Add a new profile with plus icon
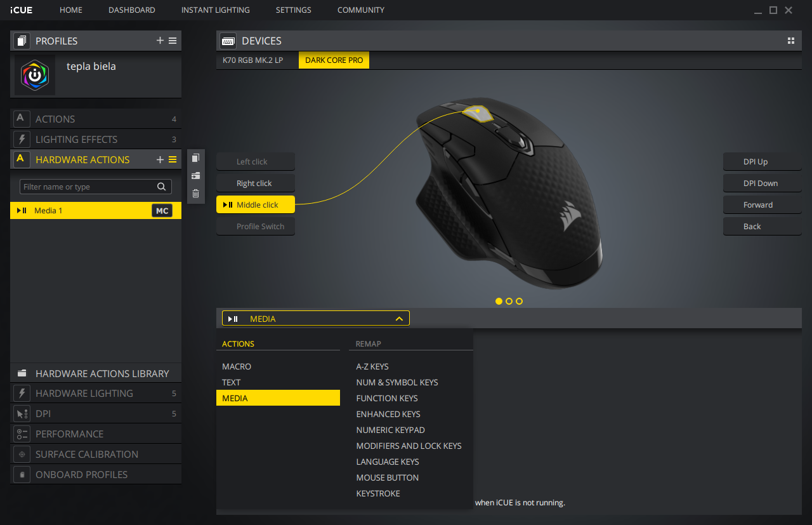This screenshot has width=812, height=525. pos(160,41)
